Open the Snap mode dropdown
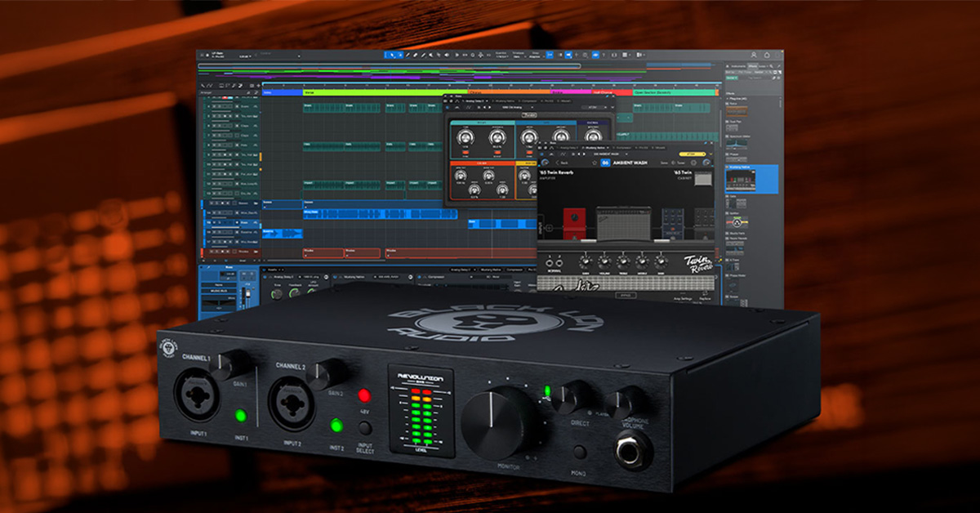The width and height of the screenshot is (980, 513). click(534, 55)
